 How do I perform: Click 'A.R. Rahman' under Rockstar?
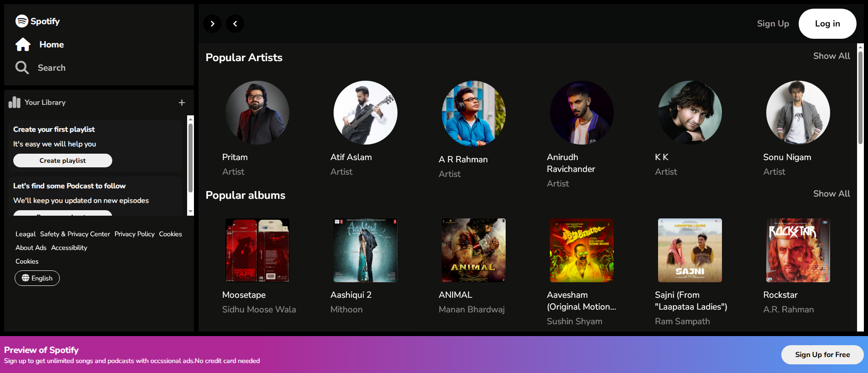[789, 310]
